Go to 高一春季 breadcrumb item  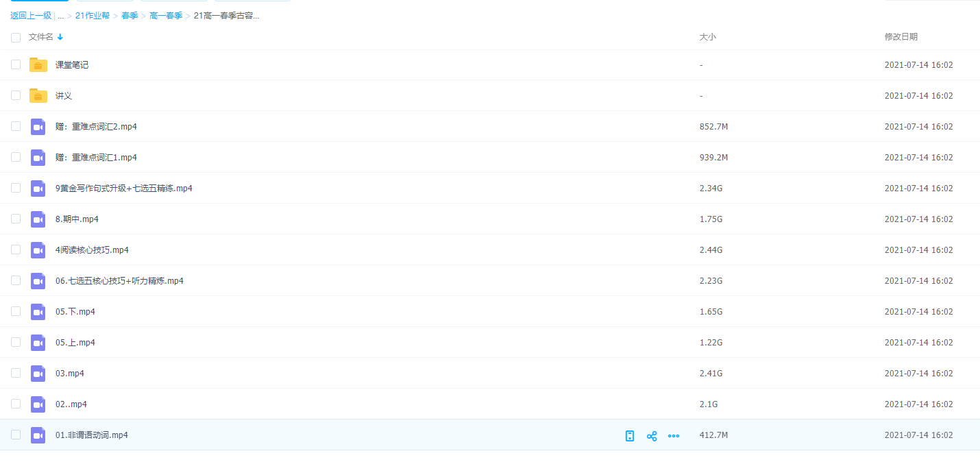click(x=166, y=16)
